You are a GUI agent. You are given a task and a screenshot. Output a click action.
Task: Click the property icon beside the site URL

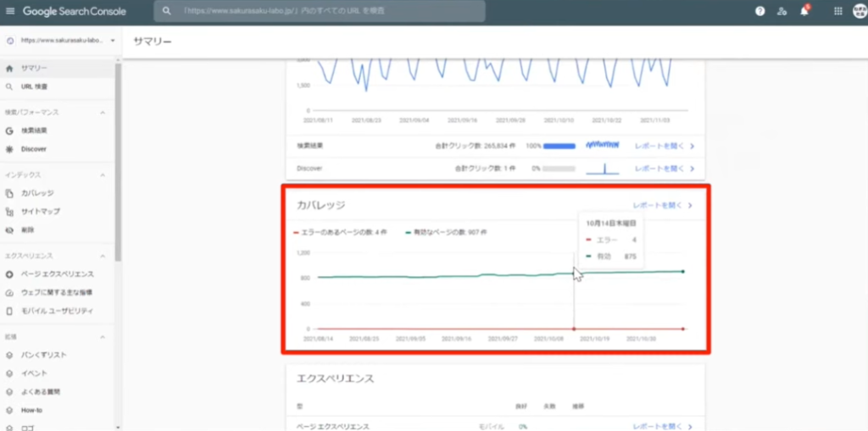point(10,41)
